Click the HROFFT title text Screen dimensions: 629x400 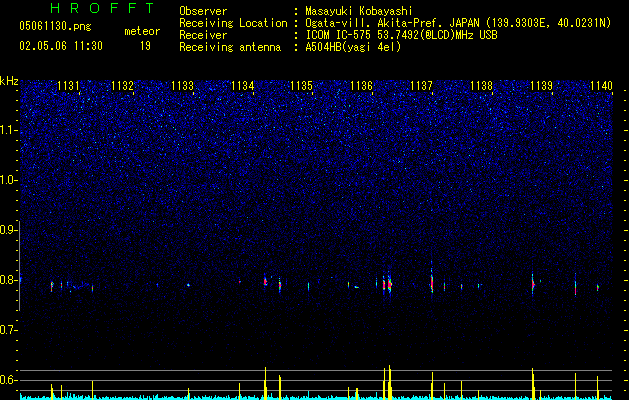coord(102,8)
